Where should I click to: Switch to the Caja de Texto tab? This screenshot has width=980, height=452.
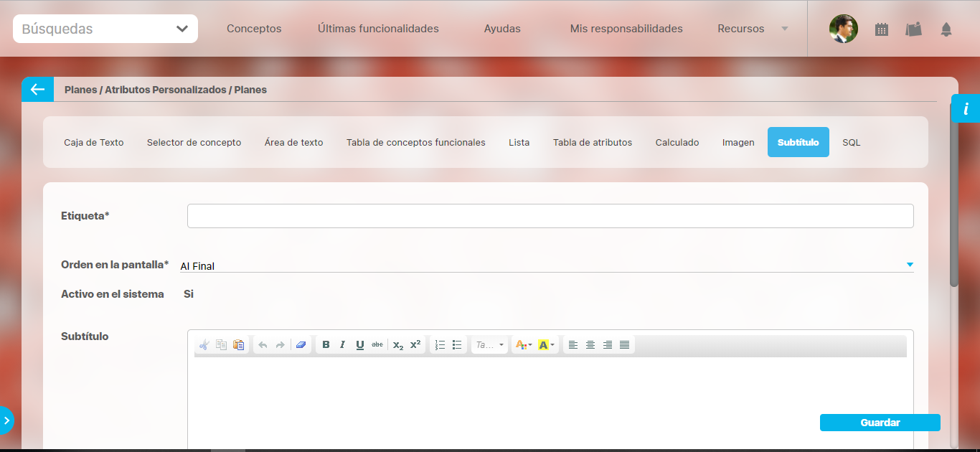(94, 143)
